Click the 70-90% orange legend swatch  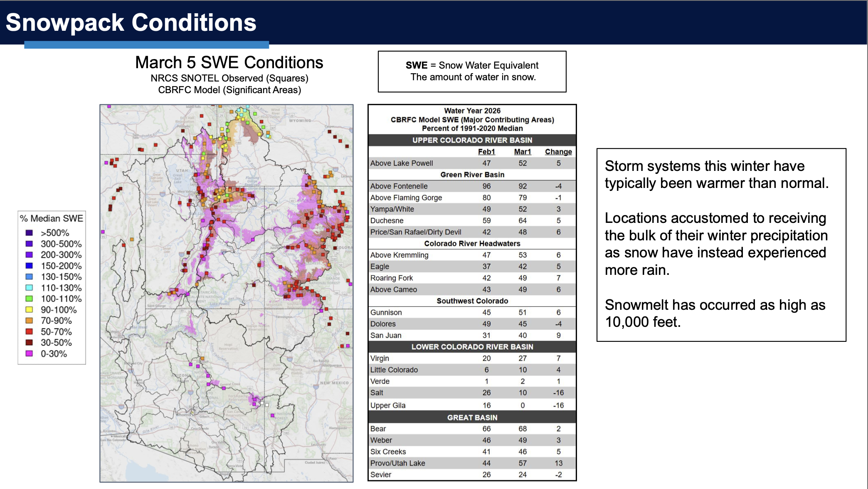click(x=29, y=321)
